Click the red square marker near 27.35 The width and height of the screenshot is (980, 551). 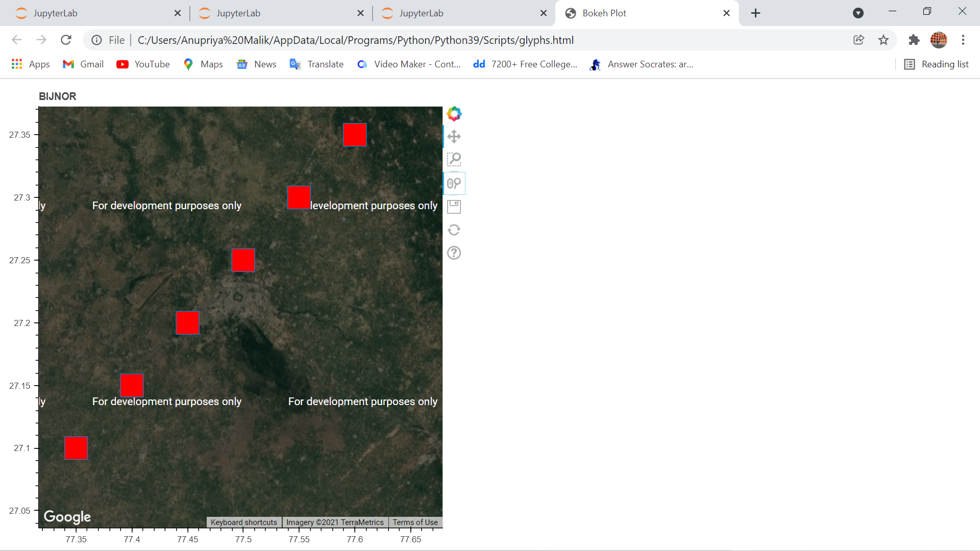[355, 135]
